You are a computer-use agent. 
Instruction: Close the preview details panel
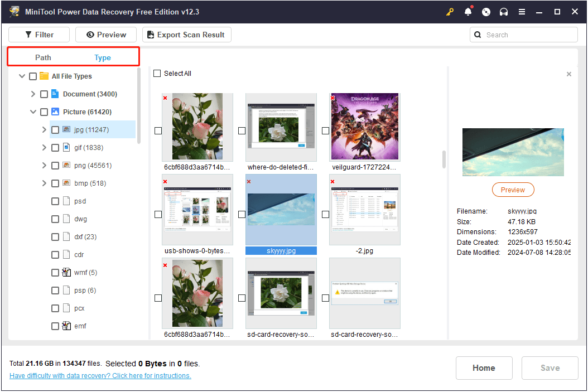coord(569,74)
